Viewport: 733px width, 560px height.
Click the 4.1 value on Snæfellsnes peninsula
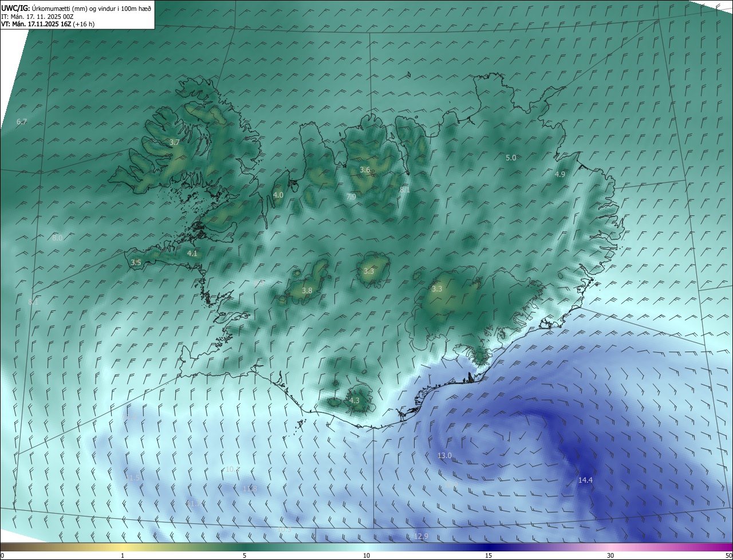[x=192, y=253]
